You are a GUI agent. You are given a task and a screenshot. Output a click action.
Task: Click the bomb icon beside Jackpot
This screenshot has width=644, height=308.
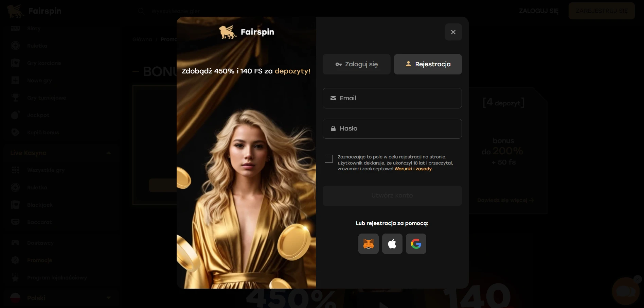click(x=15, y=115)
